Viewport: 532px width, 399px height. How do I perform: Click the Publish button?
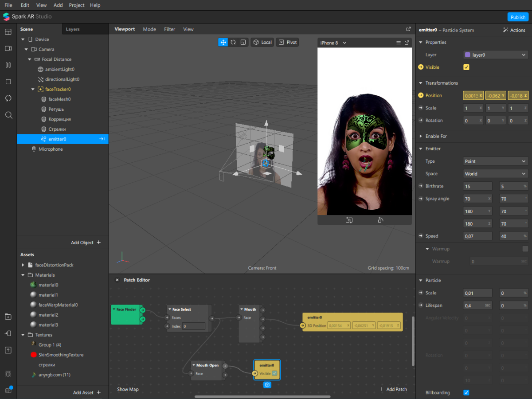pos(518,17)
